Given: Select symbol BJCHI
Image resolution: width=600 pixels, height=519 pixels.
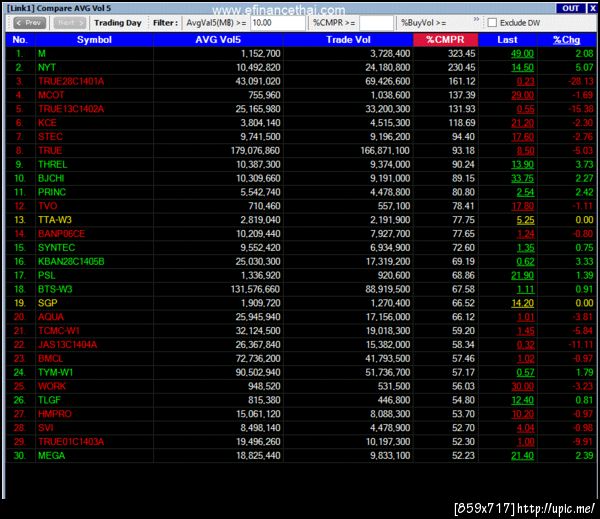Looking at the screenshot, I should 51,178.
